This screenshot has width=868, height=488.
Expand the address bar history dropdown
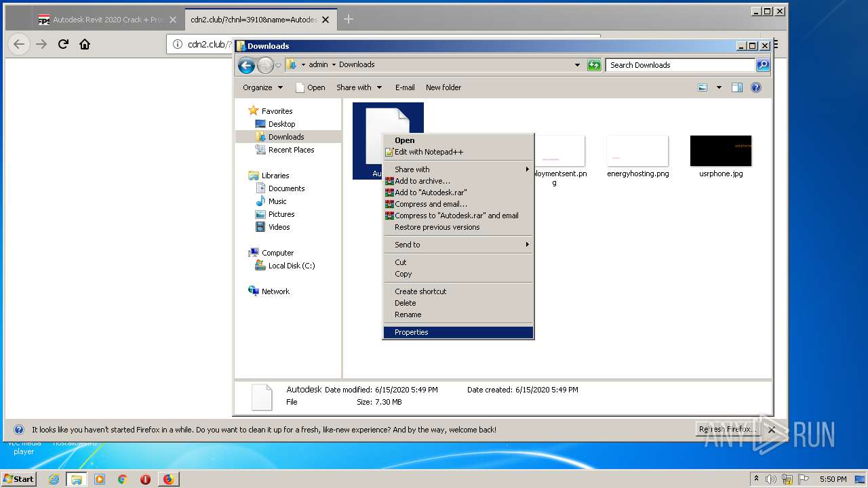(577, 65)
